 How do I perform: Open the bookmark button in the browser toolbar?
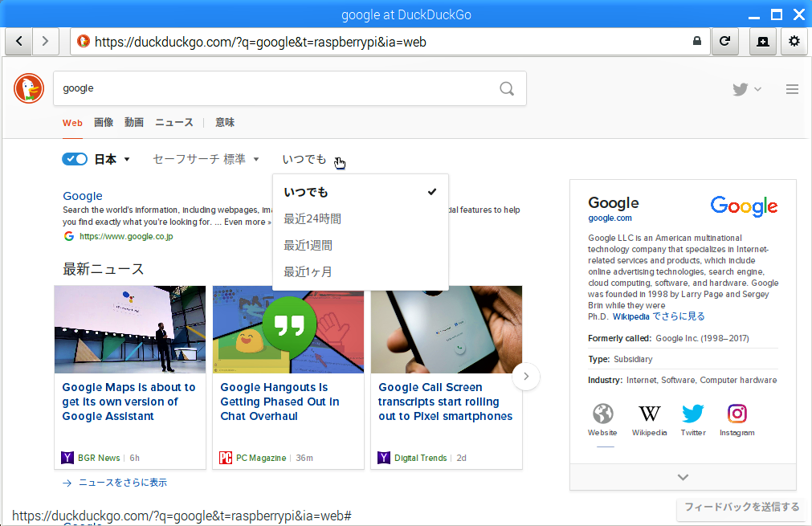click(763, 42)
